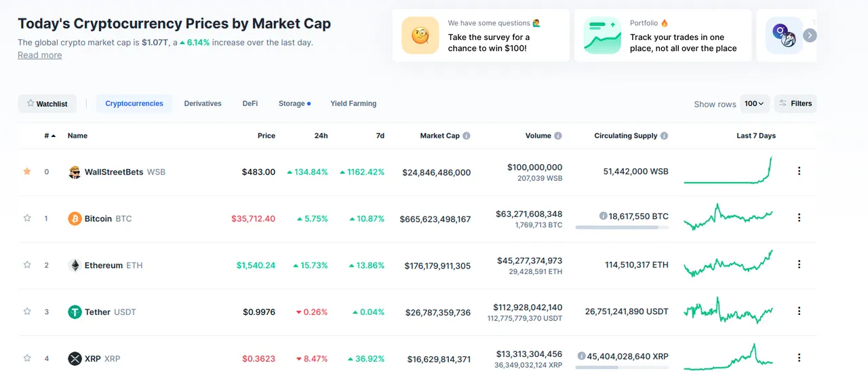The height and width of the screenshot is (382, 868).
Task: Switch to the DeFi tab
Action: click(250, 104)
